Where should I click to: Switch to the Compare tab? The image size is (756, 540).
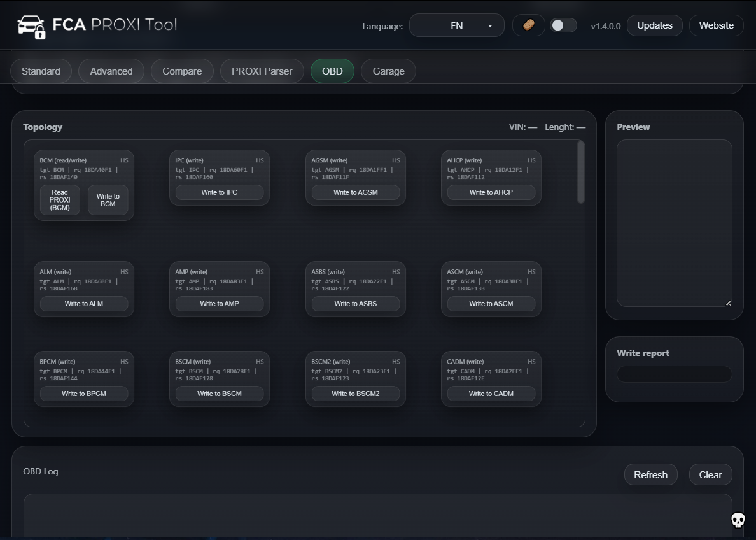[x=182, y=71]
